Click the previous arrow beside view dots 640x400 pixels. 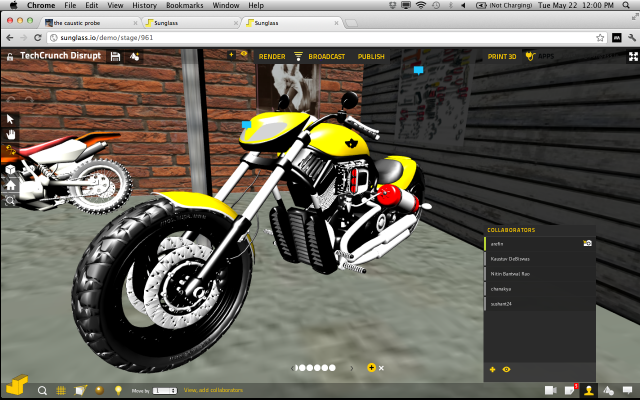pyautogui.click(x=292, y=368)
